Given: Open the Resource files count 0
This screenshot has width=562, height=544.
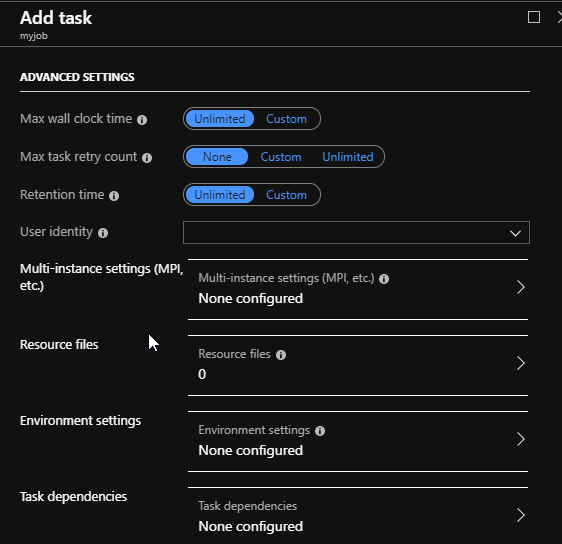Looking at the screenshot, I should 202,374.
